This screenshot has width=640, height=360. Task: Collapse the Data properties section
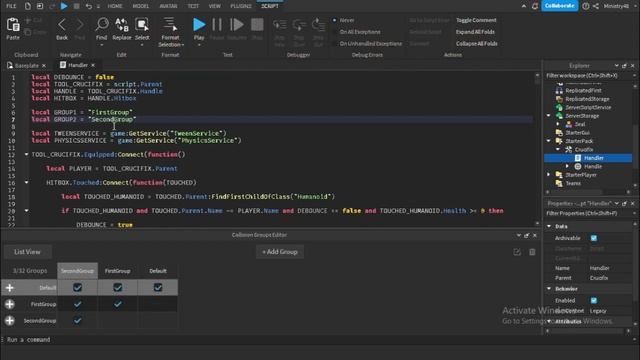(x=549, y=226)
